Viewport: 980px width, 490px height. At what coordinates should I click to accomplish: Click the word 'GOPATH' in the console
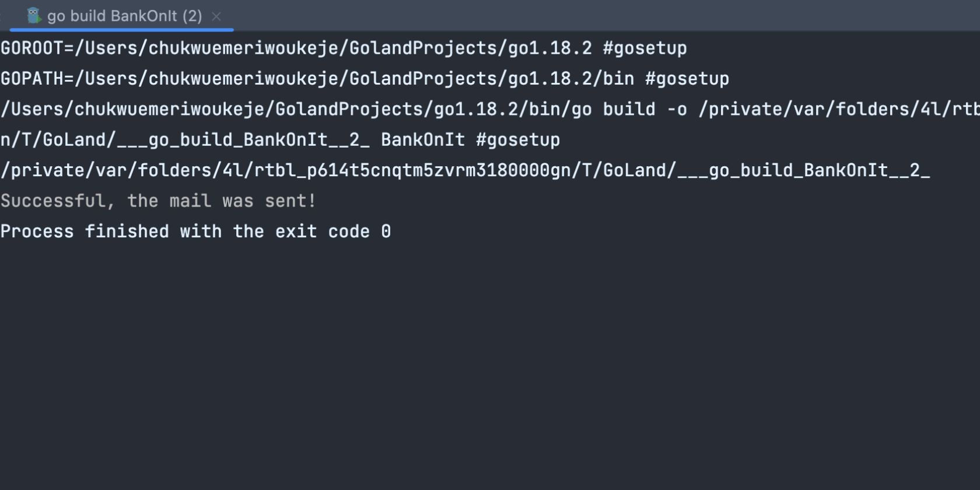[32, 79]
